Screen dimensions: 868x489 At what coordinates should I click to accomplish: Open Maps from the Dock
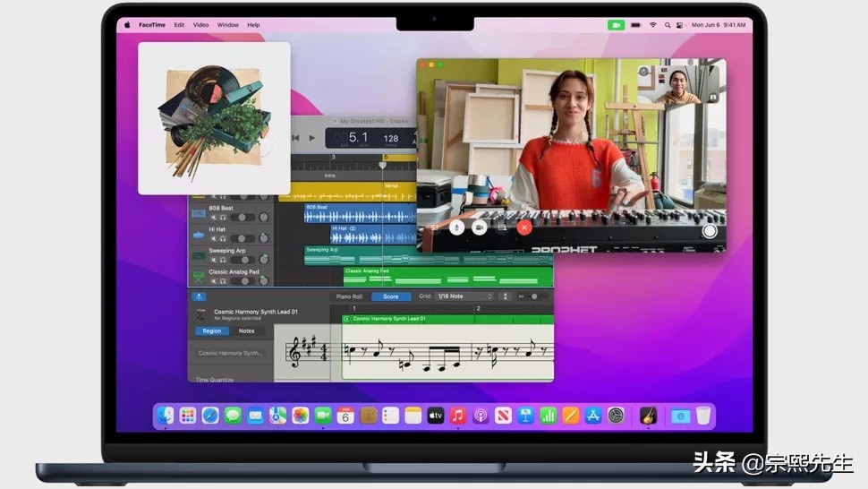[278, 416]
